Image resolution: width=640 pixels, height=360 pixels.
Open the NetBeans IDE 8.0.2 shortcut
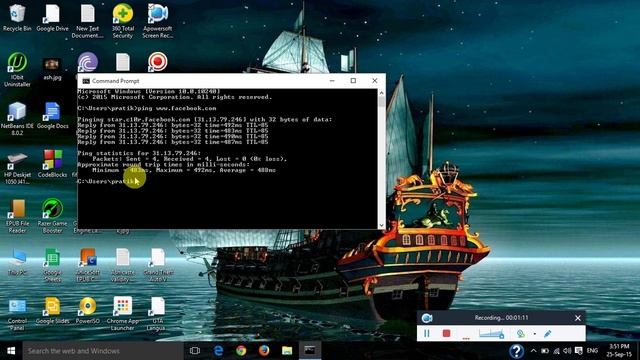click(17, 118)
